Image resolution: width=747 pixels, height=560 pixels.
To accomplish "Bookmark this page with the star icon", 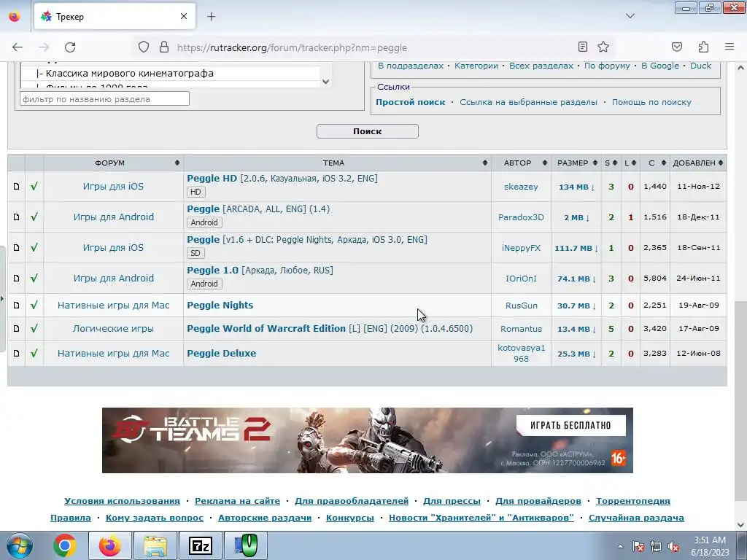I will tap(603, 47).
